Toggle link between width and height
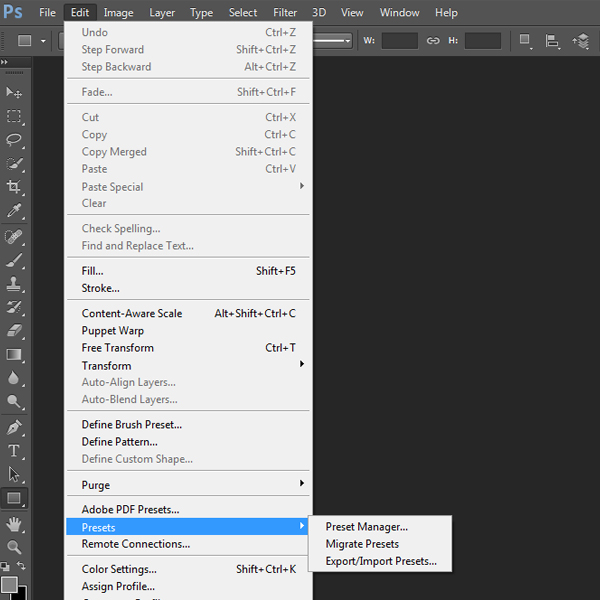The width and height of the screenshot is (600, 600). click(433, 41)
